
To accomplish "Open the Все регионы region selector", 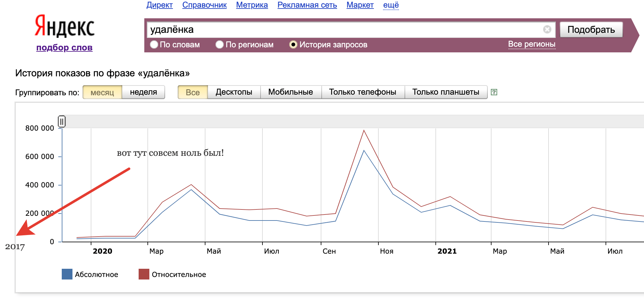I will point(532,44).
